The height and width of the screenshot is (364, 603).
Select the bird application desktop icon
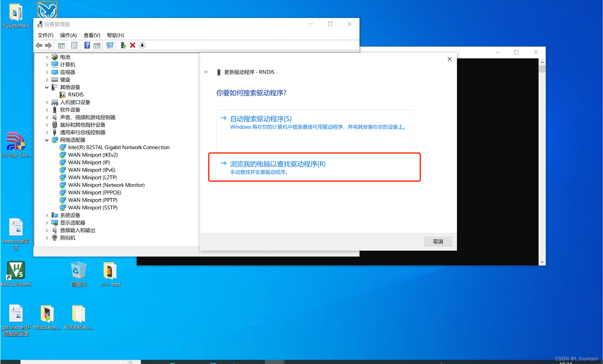tap(47, 10)
